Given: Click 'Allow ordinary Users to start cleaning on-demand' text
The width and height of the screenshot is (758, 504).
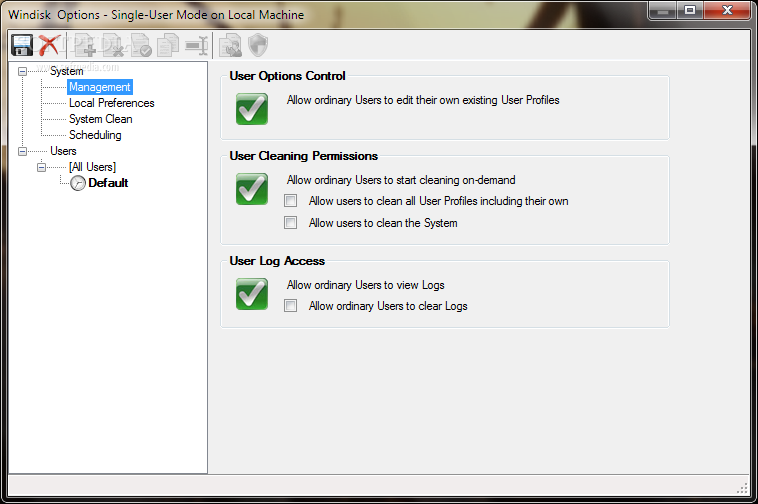Looking at the screenshot, I should 401,180.
